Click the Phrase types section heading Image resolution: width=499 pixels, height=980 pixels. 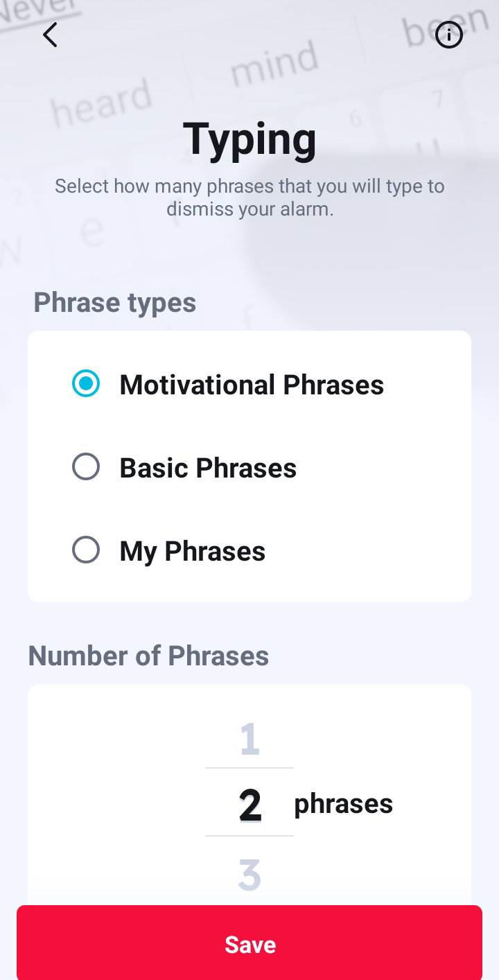(115, 303)
